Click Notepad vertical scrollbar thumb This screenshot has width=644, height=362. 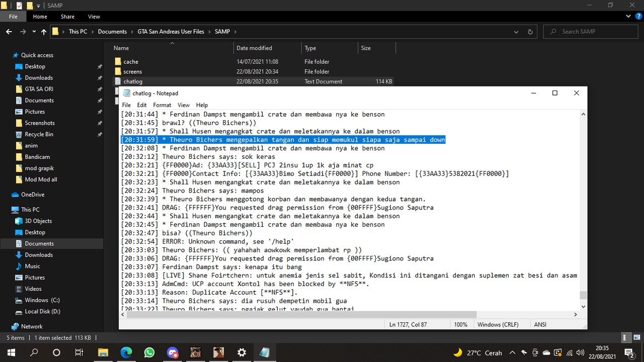click(x=583, y=295)
